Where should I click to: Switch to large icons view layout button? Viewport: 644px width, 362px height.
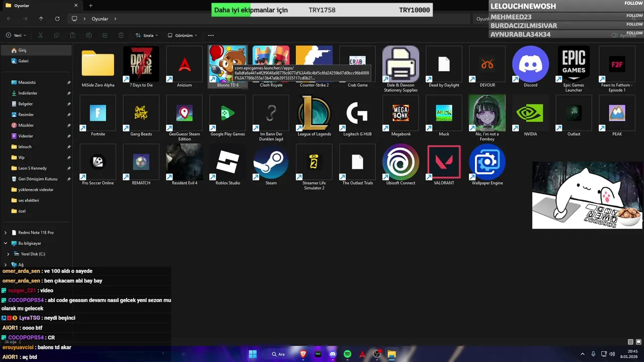click(x=638, y=342)
